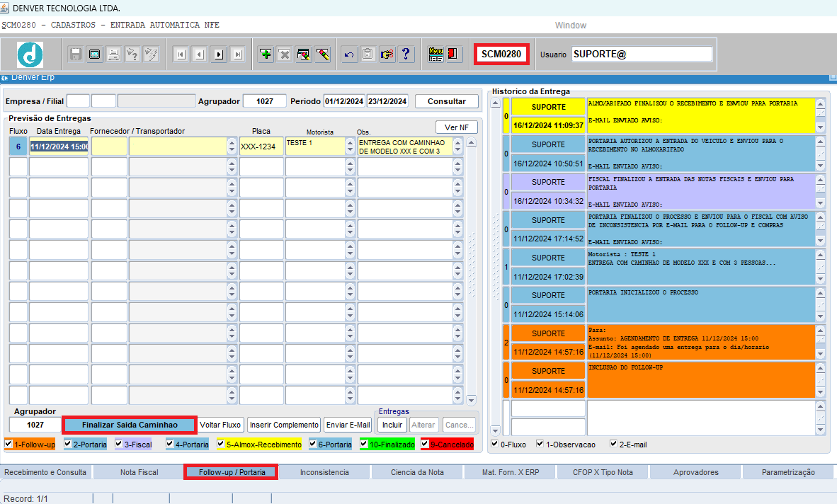This screenshot has width=837, height=504.
Task: Disable the 2-E-mail history checkbox
Action: (614, 444)
